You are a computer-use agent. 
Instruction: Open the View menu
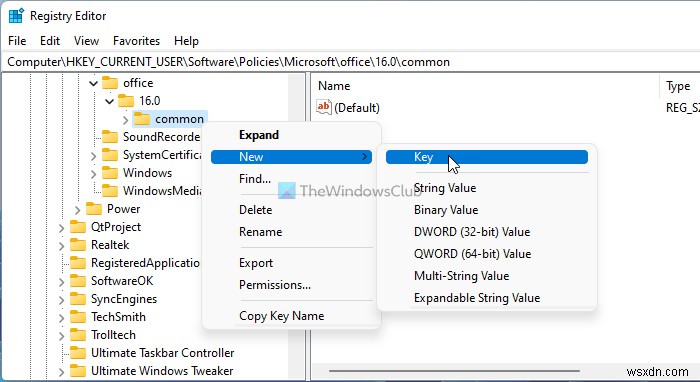click(x=86, y=41)
